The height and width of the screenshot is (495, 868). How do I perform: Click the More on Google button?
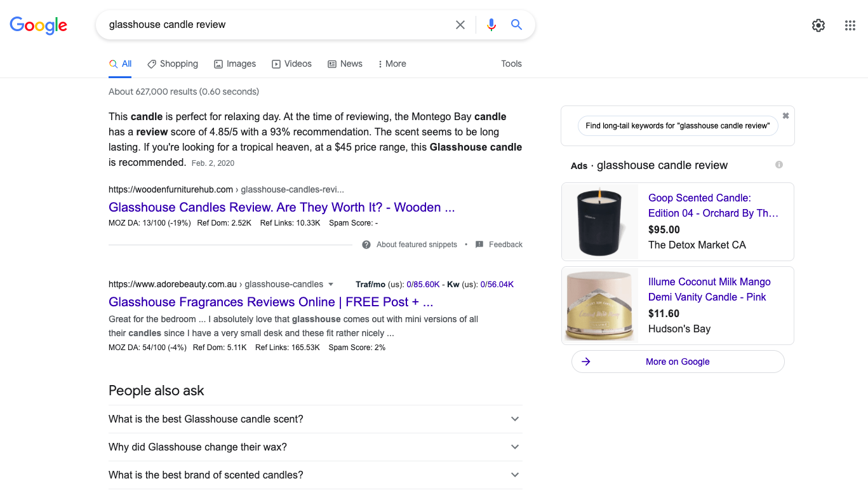click(678, 362)
